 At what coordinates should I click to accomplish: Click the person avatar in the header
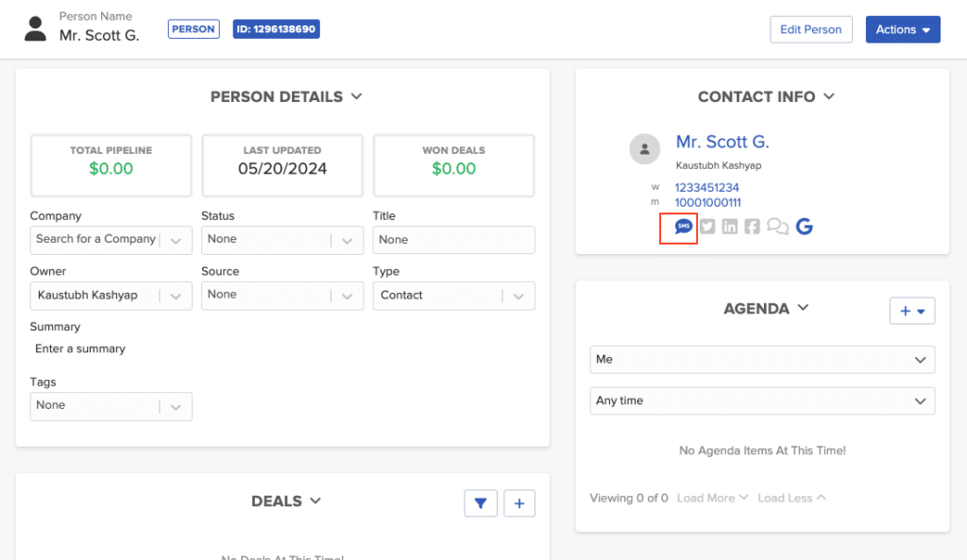(x=35, y=28)
